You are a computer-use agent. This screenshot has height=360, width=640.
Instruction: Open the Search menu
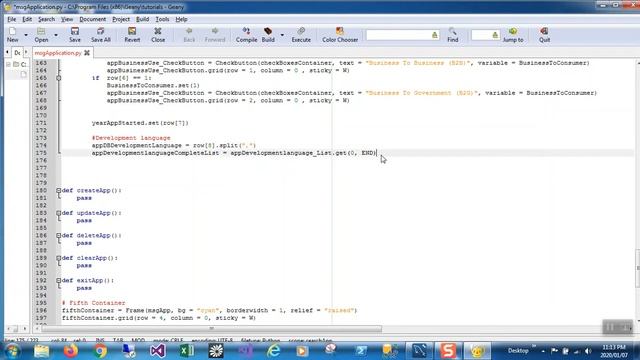[x=46, y=19]
